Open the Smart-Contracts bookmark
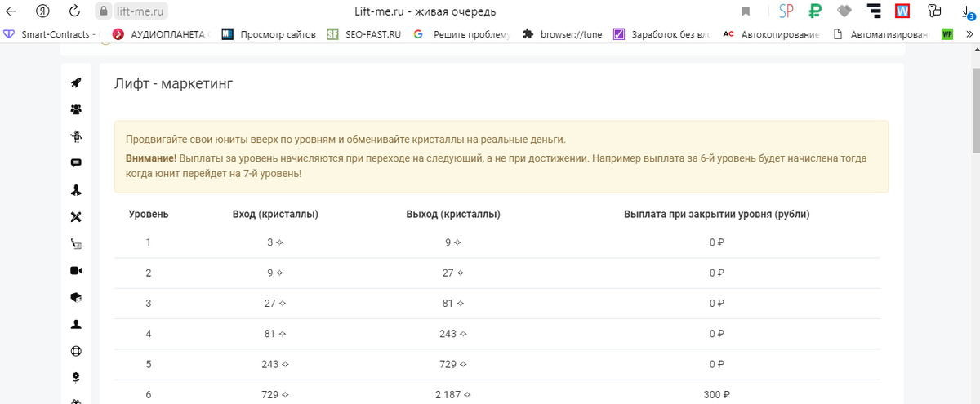This screenshot has width=980, height=404. tap(51, 34)
